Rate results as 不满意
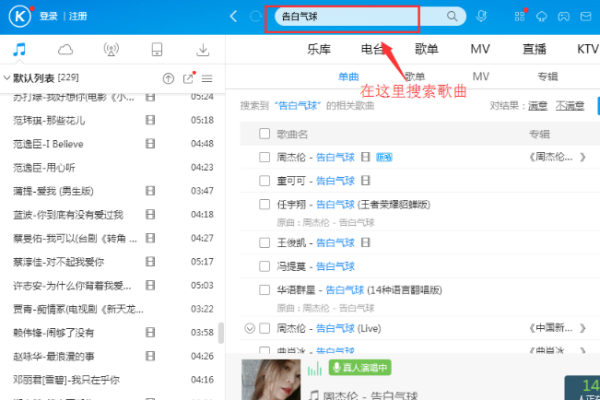Screen dimensions: 600x400 (570, 106)
